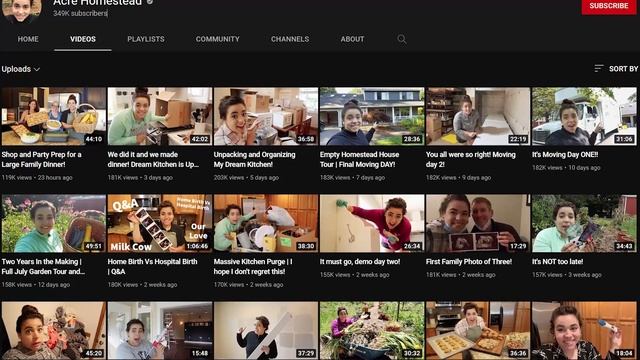Click the 44:10 family dinner thumbnail

[53, 116]
